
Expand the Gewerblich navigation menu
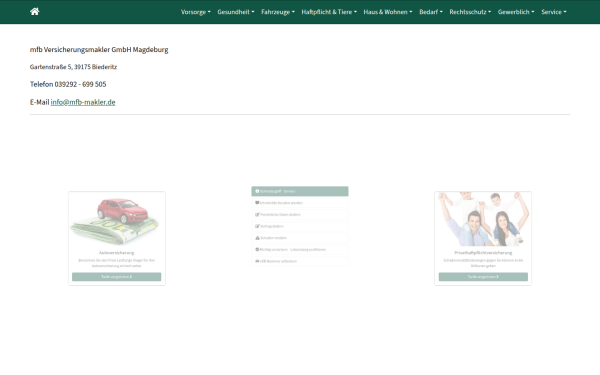(x=516, y=12)
